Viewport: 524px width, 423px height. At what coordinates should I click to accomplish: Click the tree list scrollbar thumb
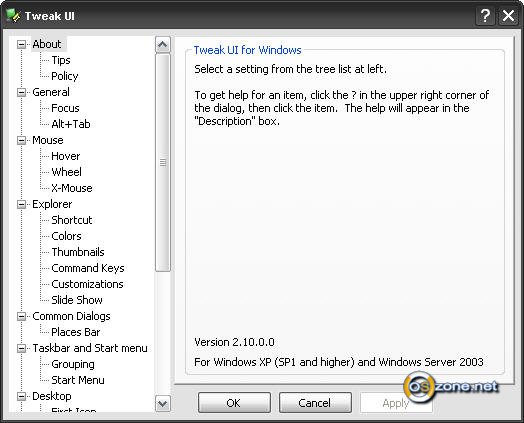point(163,163)
